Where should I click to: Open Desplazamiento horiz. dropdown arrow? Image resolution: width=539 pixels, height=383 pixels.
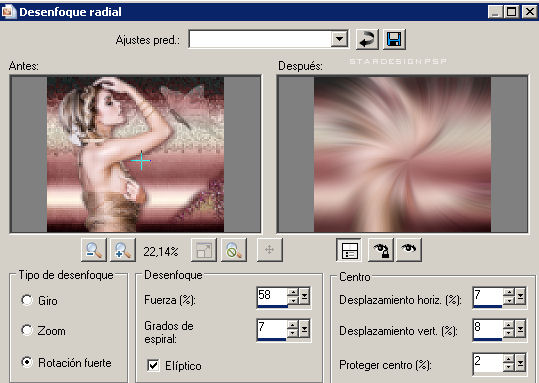pos(520,296)
